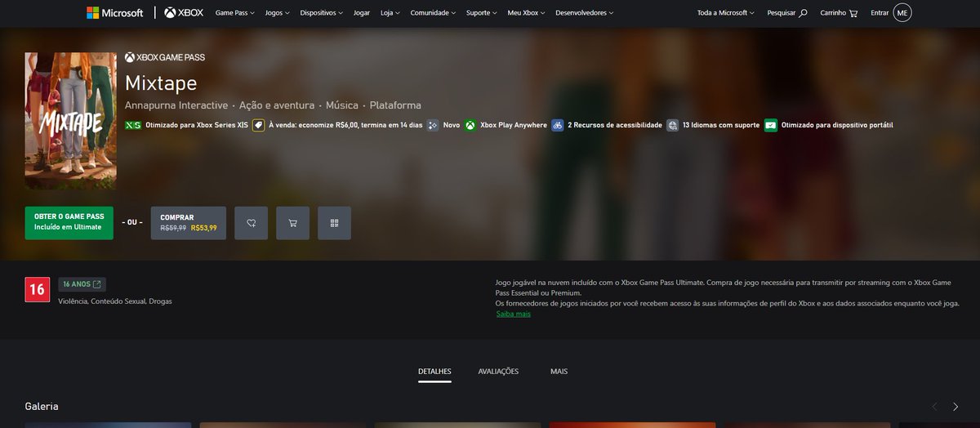Expand the Jogos menu
This screenshot has height=428, width=980.
(x=278, y=13)
